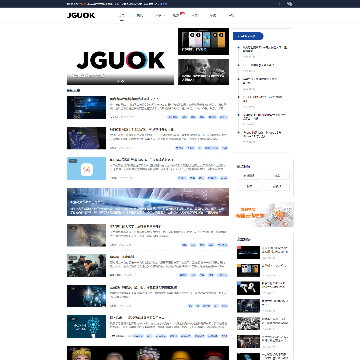Expand the third navigation item with dropdown arrow
The height and width of the screenshot is (360, 360).
(x=159, y=15)
